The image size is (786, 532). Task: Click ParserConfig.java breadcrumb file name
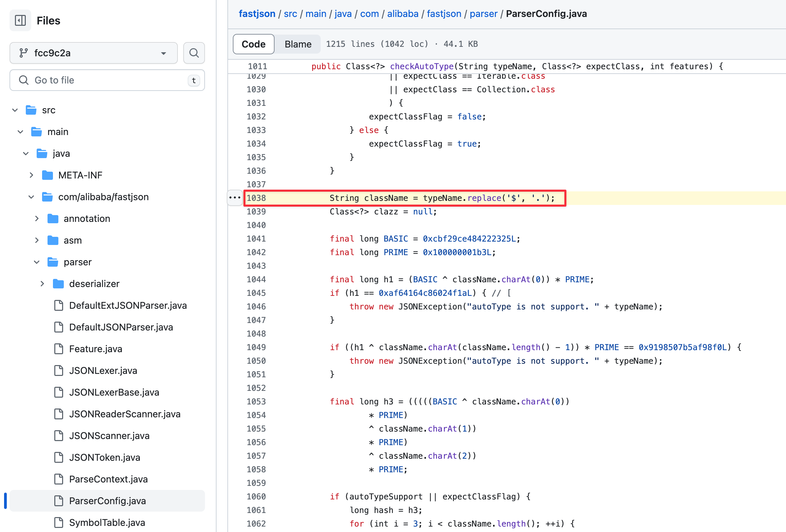pyautogui.click(x=546, y=14)
